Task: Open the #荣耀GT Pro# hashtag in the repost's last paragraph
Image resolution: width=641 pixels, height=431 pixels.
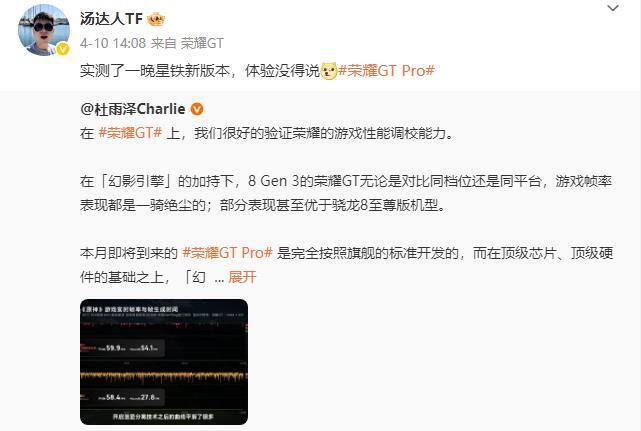Action: click(x=227, y=253)
